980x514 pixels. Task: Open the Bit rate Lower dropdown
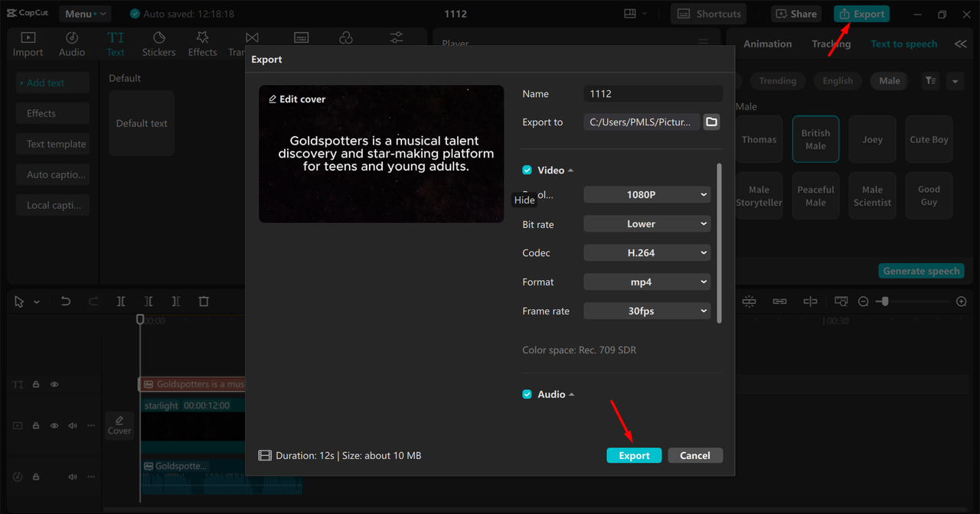click(x=647, y=223)
